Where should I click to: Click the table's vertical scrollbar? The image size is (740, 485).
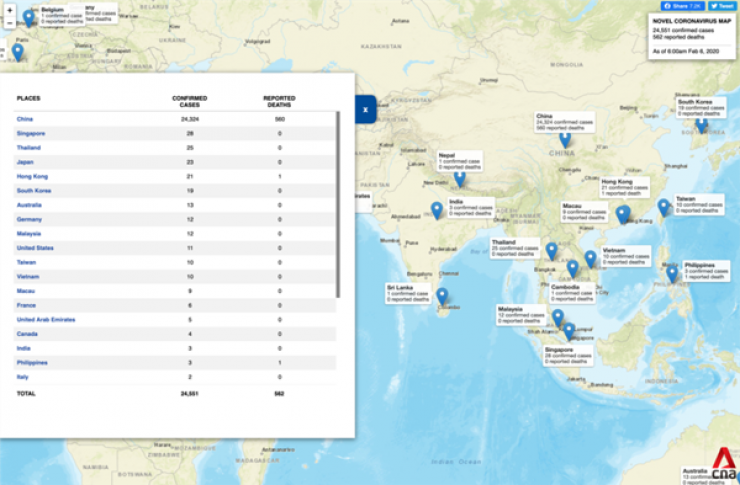(x=338, y=200)
